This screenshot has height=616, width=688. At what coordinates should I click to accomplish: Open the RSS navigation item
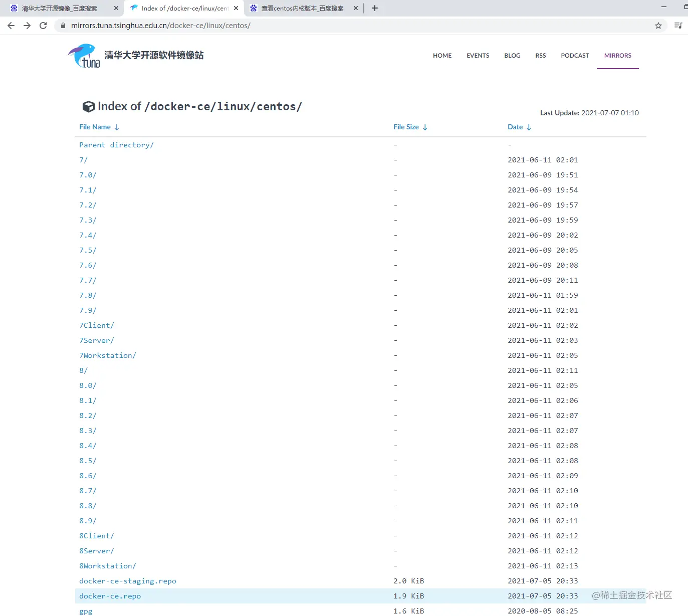541,56
